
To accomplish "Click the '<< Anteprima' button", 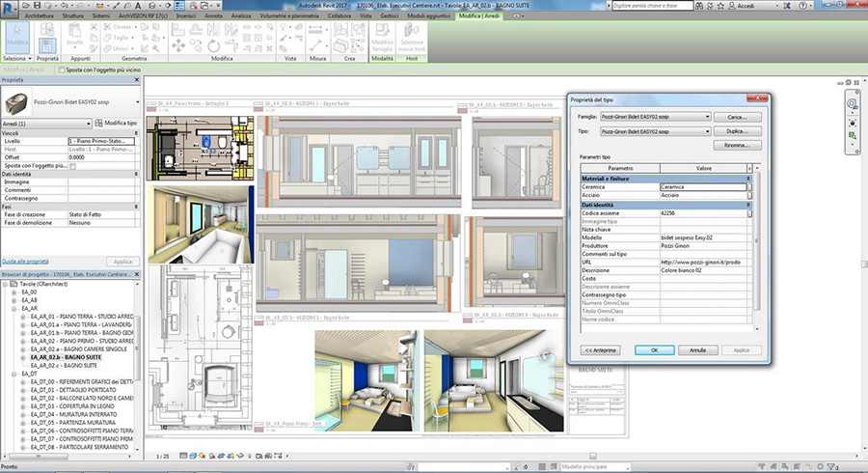I will 601,350.
